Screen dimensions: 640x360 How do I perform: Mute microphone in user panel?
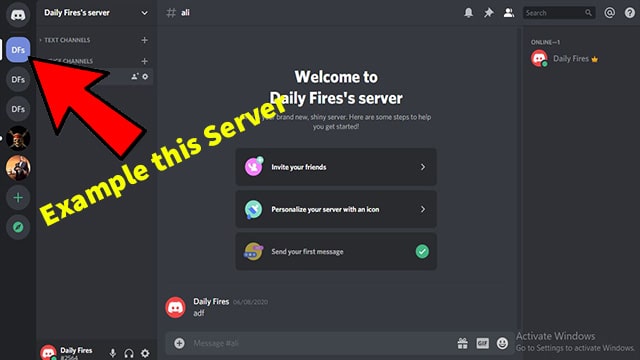tap(113, 353)
